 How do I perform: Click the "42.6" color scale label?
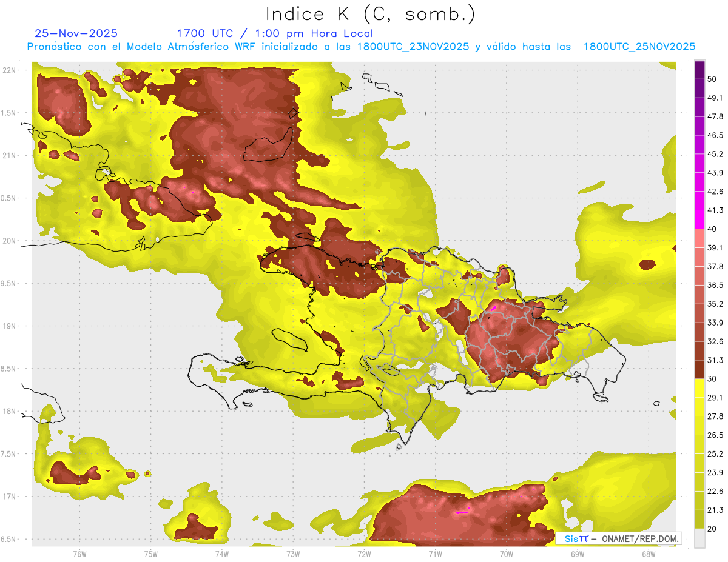click(x=715, y=192)
